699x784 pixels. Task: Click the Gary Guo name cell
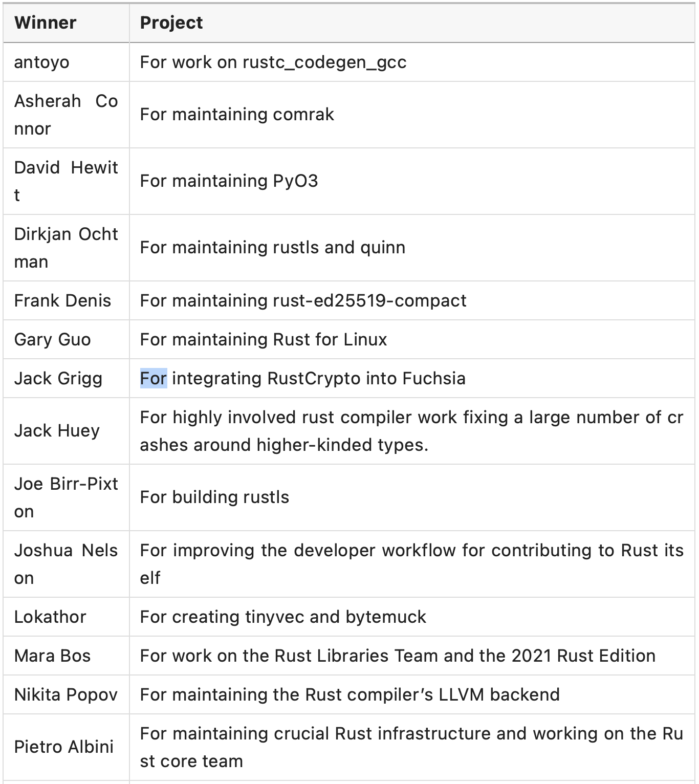point(52,340)
